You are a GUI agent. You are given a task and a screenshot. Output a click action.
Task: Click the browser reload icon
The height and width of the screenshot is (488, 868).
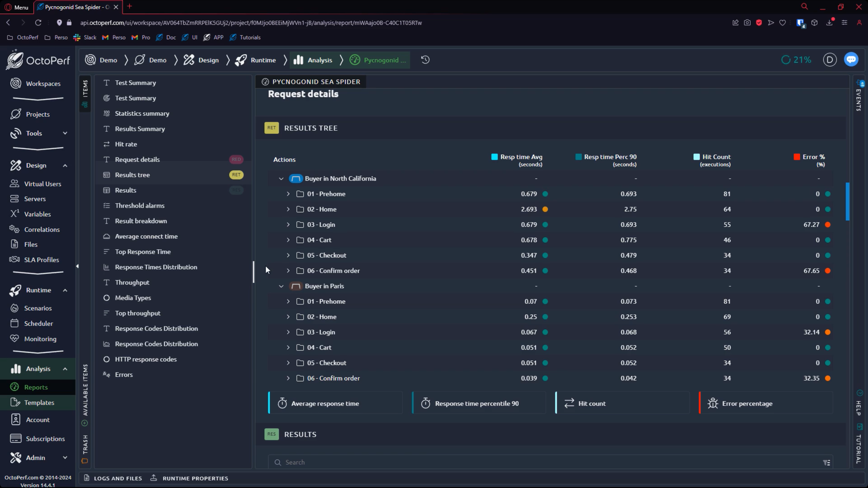[x=38, y=23]
